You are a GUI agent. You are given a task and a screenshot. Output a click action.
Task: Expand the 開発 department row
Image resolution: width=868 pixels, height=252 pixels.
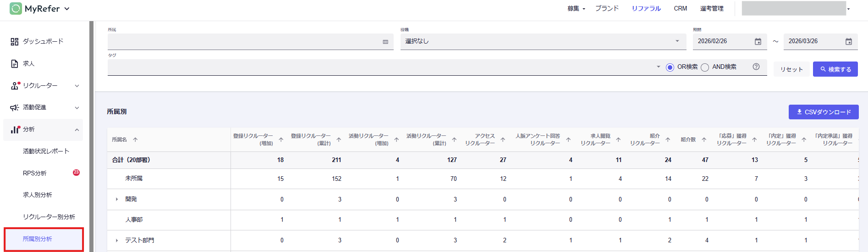point(117,199)
